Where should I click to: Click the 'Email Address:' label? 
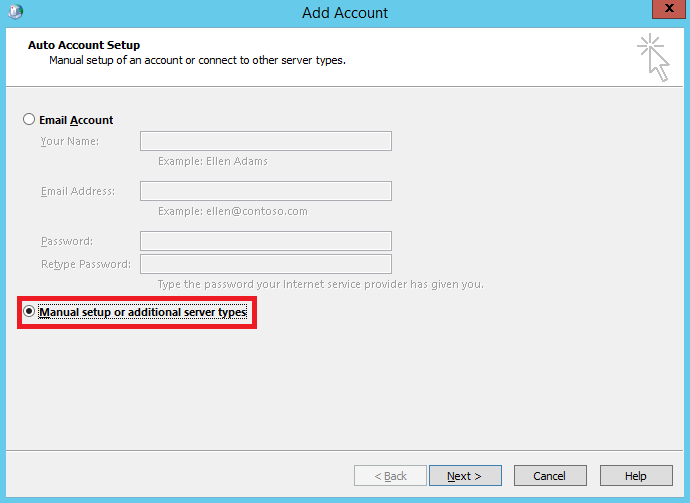tap(78, 191)
